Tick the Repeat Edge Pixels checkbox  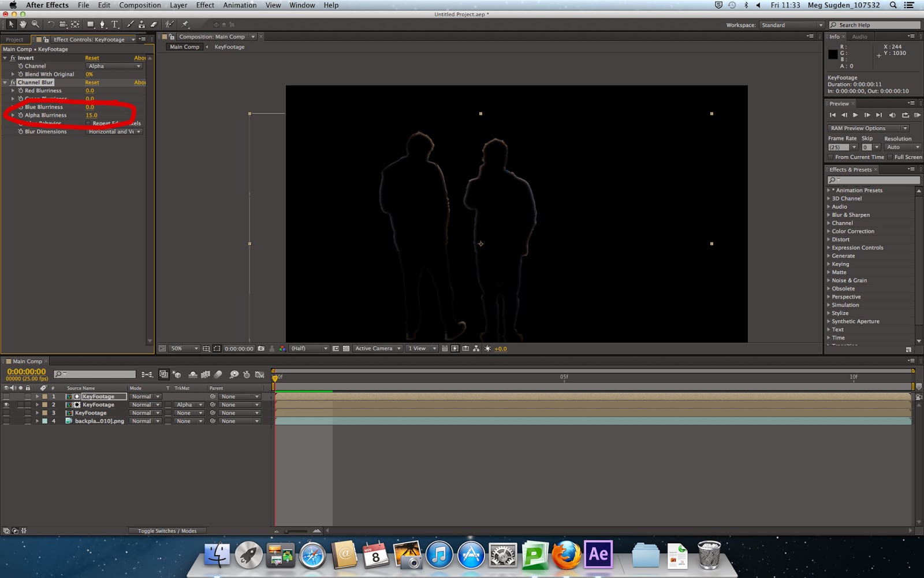88,123
